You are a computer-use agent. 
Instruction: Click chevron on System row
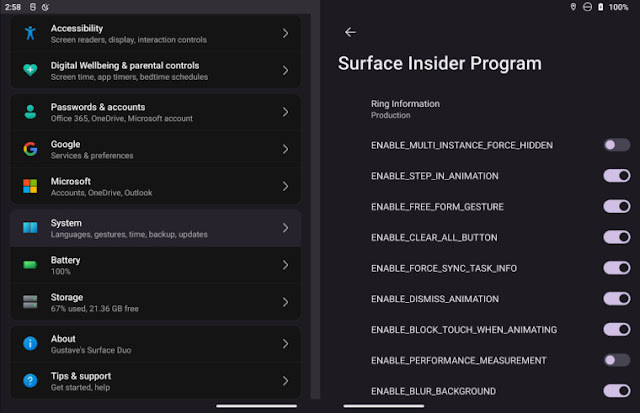(x=285, y=228)
